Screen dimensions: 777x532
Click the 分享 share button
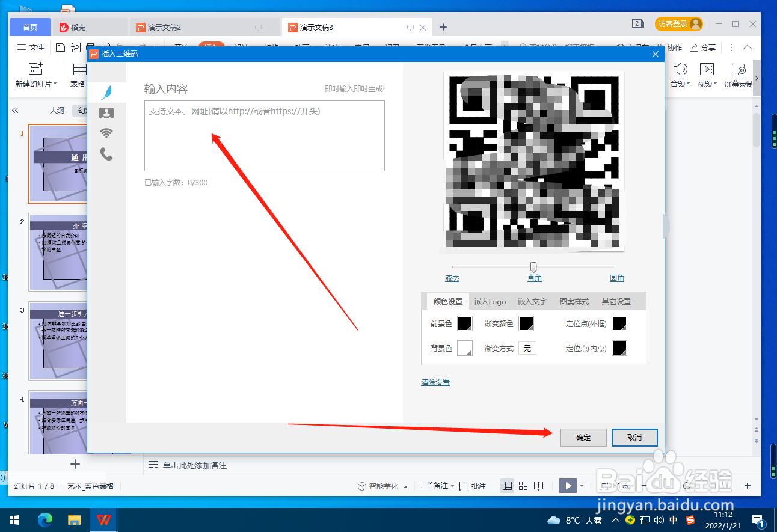[x=702, y=47]
